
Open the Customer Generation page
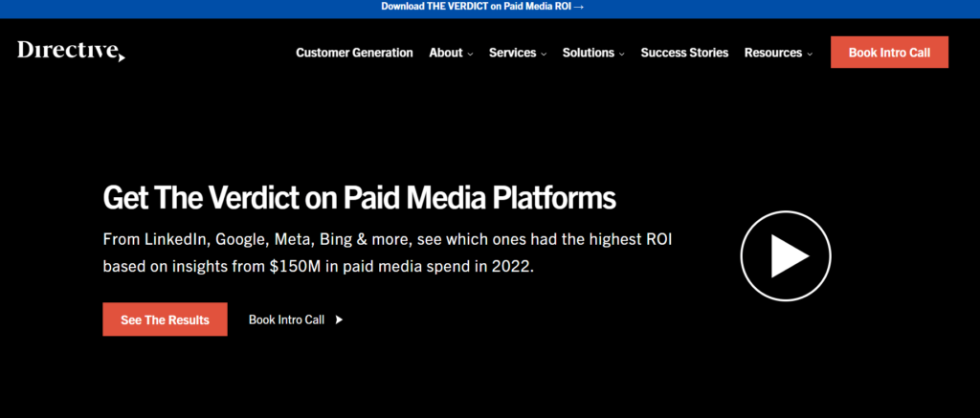[x=354, y=54]
